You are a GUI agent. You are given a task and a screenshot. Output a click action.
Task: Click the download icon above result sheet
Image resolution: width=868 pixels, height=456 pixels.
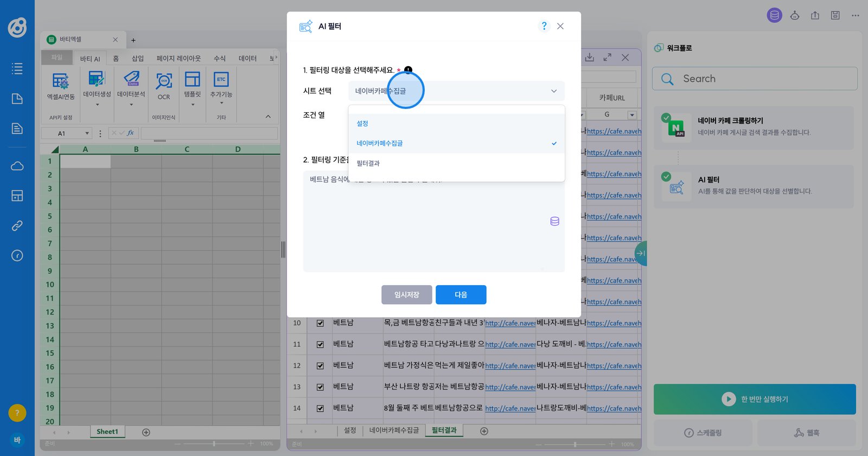coord(590,57)
